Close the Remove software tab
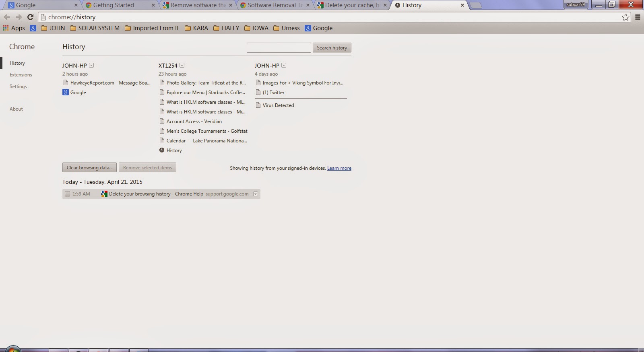Screen dimensions: 644x352 coord(231,5)
